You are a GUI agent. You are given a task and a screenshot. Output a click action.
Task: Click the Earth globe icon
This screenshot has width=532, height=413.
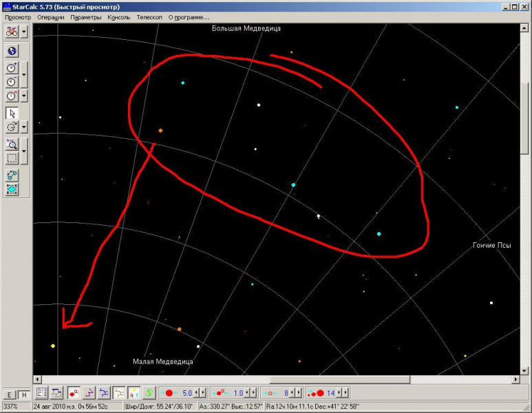click(12, 51)
